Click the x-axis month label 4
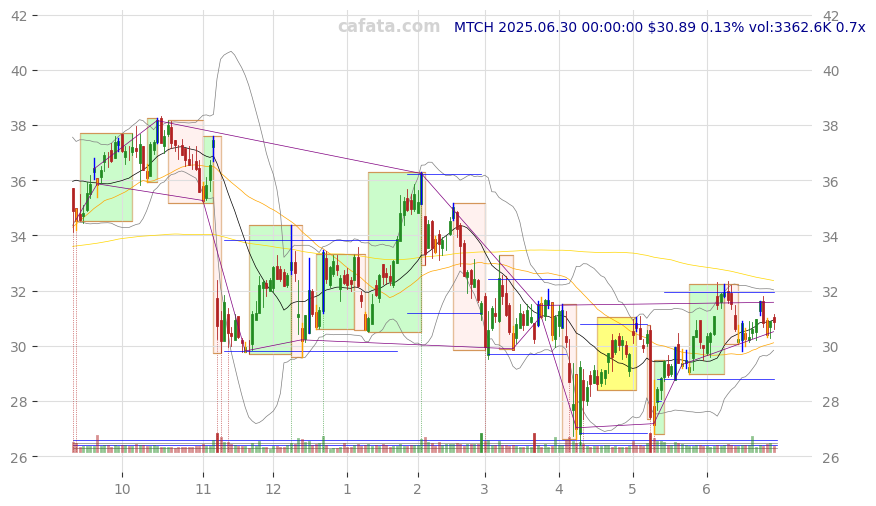Screen dimensions: 876x506 [559, 490]
